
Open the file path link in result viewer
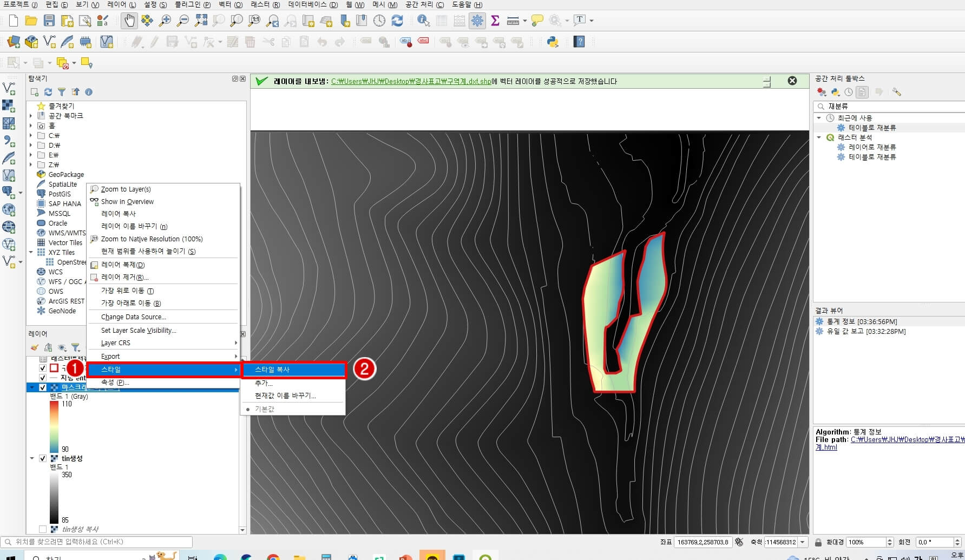pos(907,440)
